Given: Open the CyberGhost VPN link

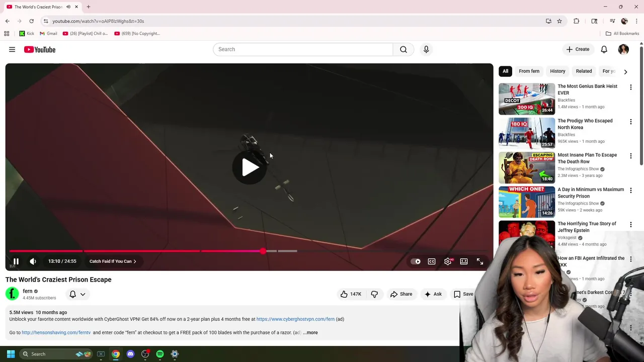Looking at the screenshot, I should pyautogui.click(x=295, y=319).
